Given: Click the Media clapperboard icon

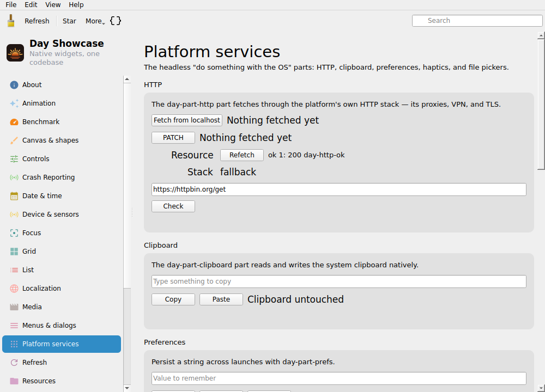Looking at the screenshot, I should pos(14,307).
